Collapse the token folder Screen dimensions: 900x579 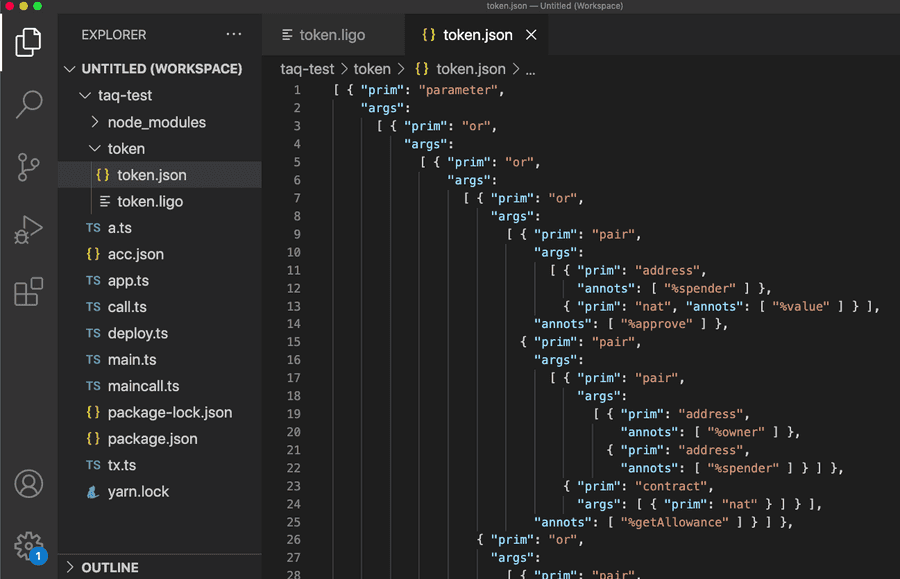click(126, 148)
